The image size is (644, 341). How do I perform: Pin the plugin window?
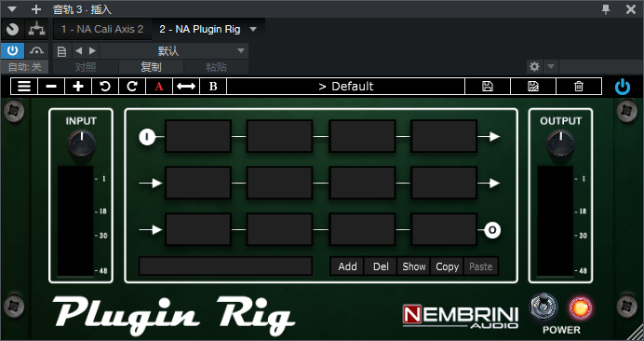[606, 9]
